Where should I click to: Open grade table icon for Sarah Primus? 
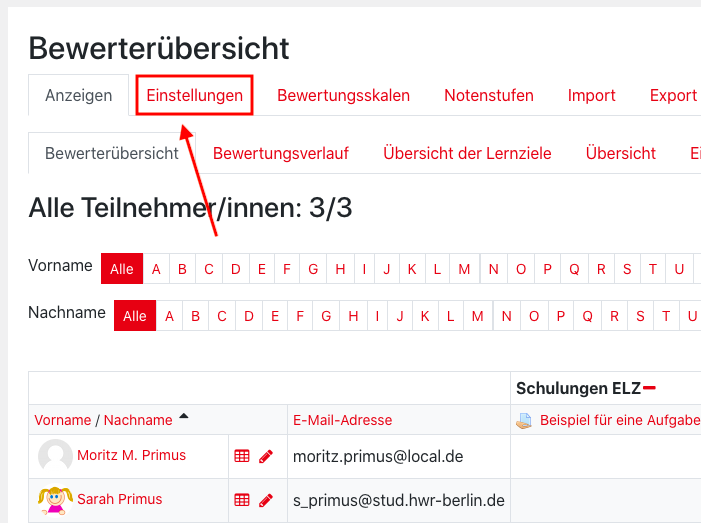tap(241, 500)
